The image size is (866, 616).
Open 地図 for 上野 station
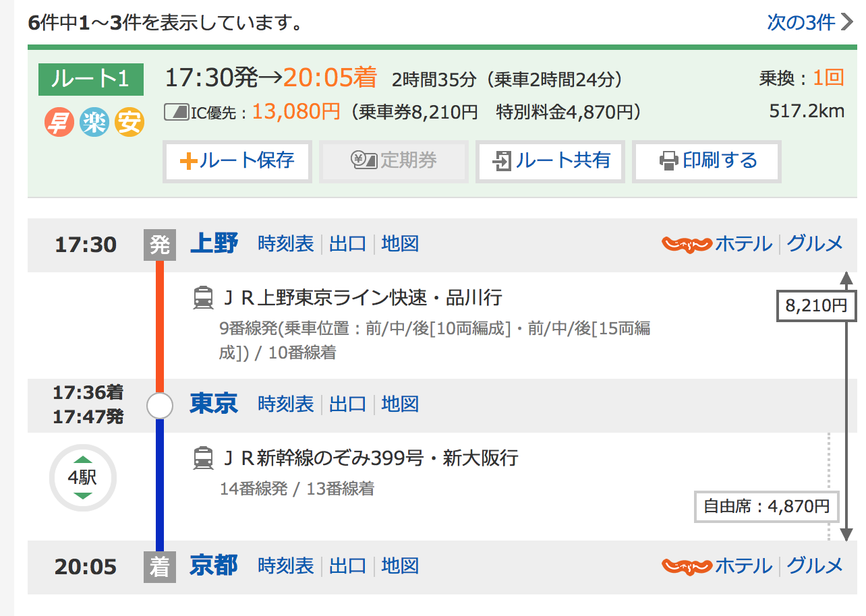point(400,243)
